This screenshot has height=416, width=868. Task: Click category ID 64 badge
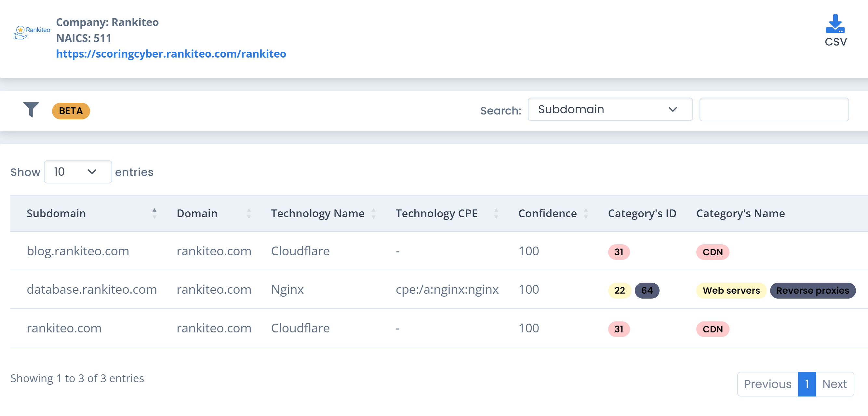click(x=647, y=290)
